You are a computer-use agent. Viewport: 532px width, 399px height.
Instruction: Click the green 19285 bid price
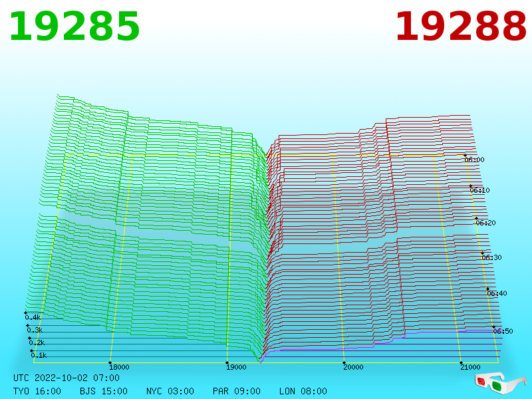(x=74, y=27)
